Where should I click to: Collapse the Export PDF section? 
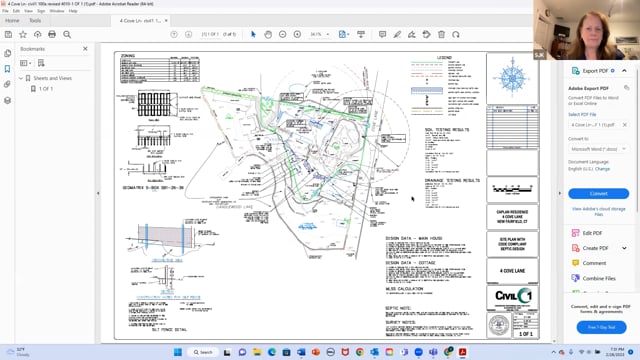[x=624, y=71]
